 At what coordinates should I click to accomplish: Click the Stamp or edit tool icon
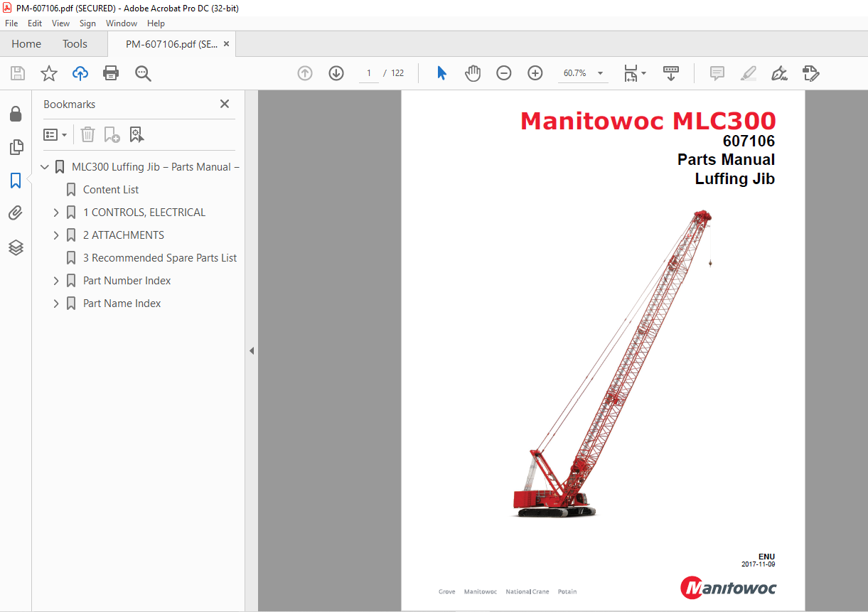pyautogui.click(x=810, y=73)
